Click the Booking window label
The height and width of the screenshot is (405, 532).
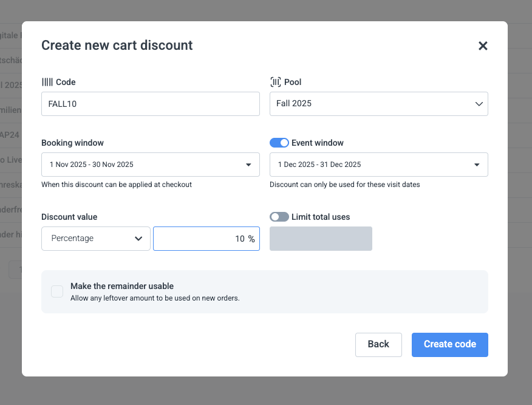point(72,143)
